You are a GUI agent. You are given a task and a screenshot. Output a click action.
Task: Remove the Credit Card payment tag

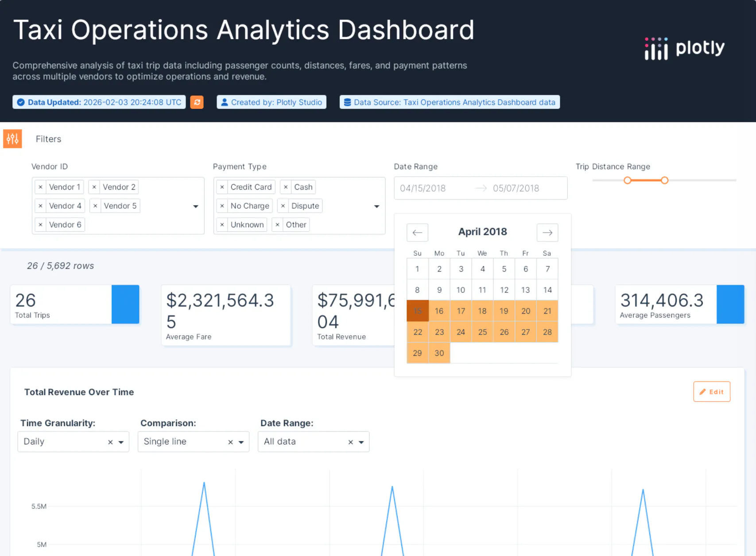tap(222, 187)
